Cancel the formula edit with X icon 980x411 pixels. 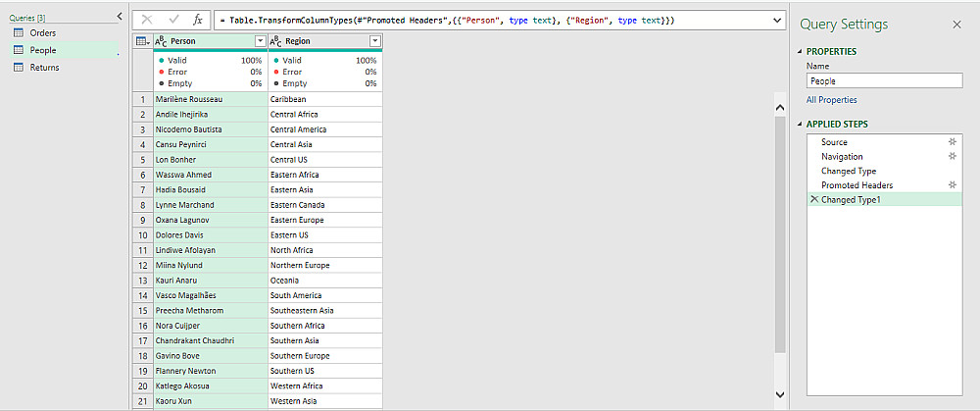(x=147, y=21)
